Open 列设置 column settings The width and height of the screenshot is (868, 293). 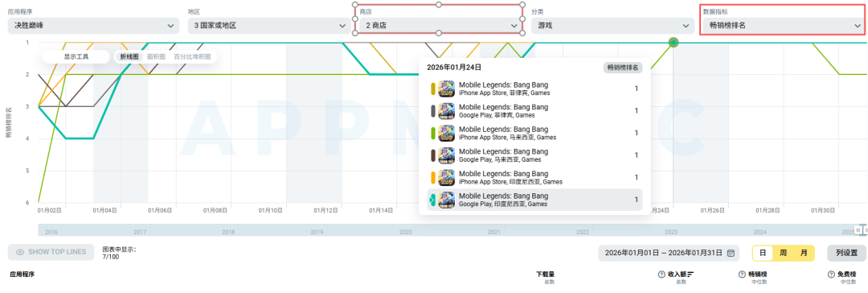(x=846, y=253)
